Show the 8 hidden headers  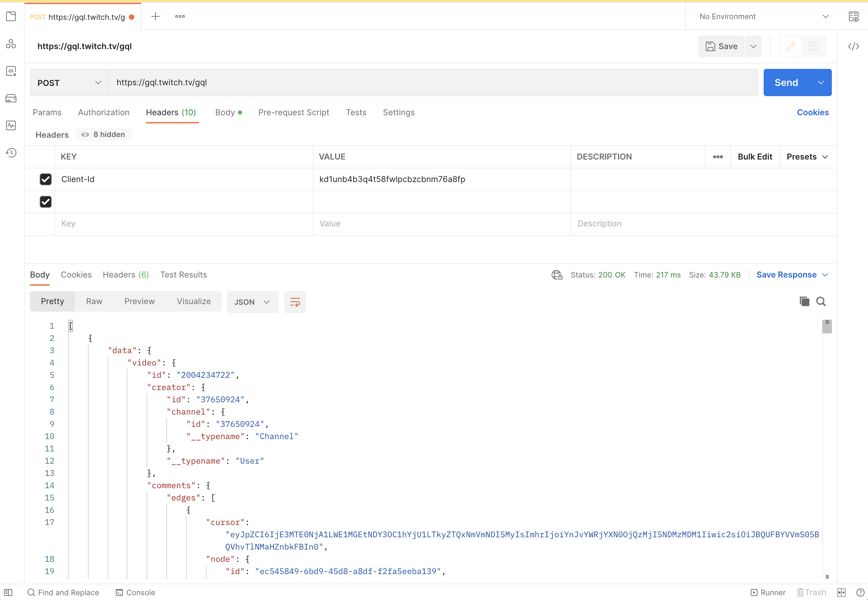coord(103,135)
